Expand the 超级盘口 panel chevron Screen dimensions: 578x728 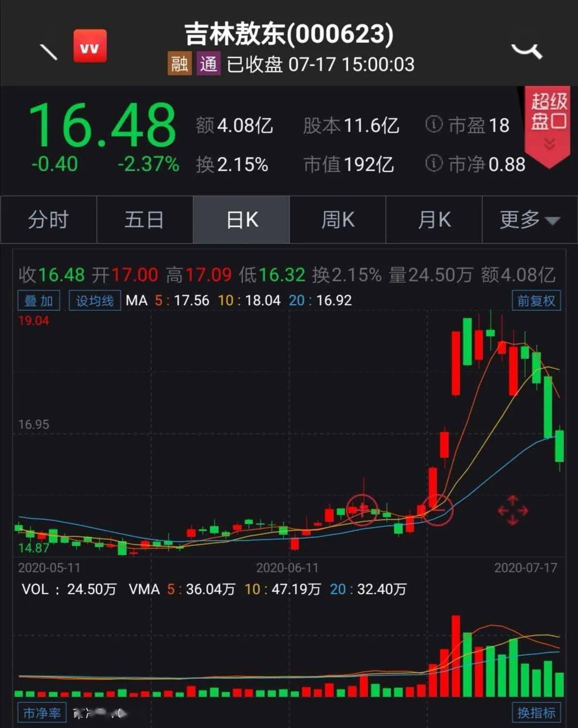(548, 141)
